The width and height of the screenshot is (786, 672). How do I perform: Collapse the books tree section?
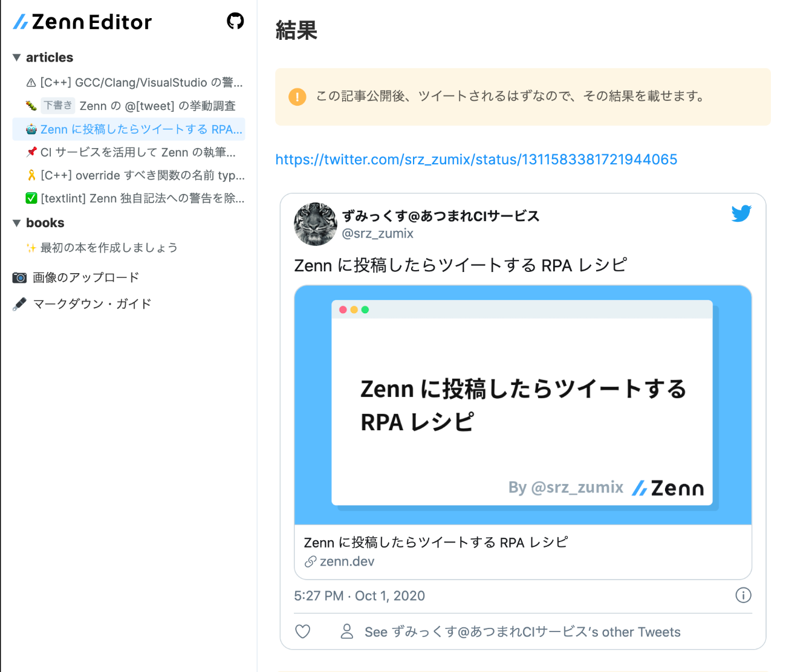(x=17, y=223)
